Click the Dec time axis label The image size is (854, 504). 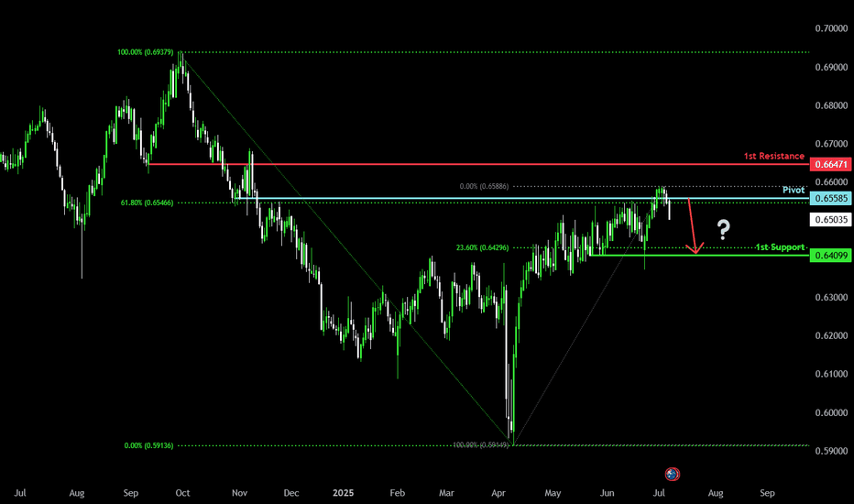point(291,493)
